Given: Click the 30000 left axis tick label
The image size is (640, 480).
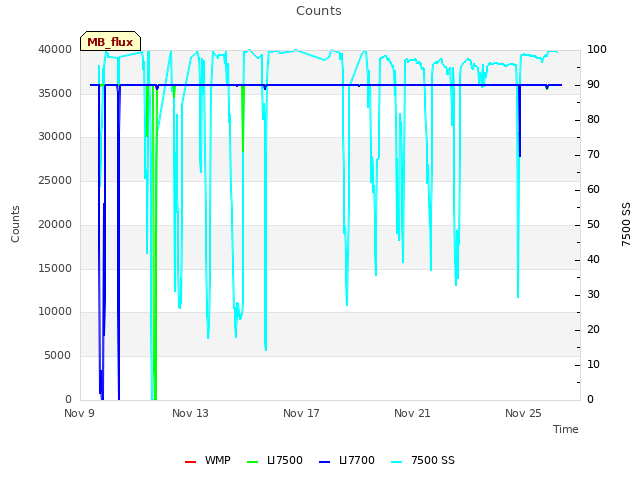Looking at the screenshot, I should (55, 137).
